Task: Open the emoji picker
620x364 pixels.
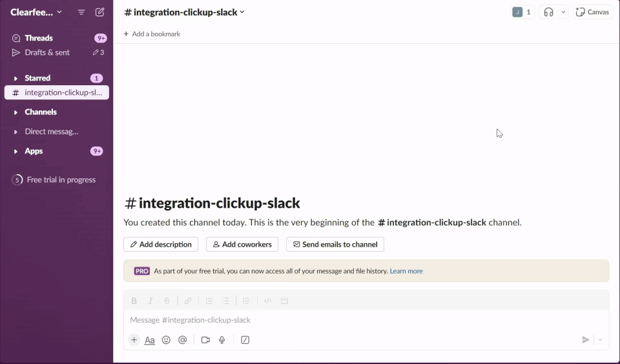Action: point(166,340)
